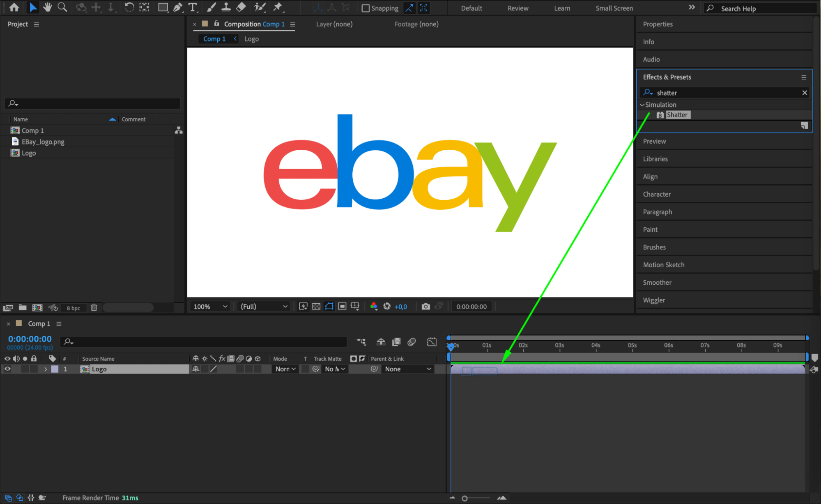821x504 pixels.
Task: Select the Puppet Pin tool
Action: [x=278, y=7]
